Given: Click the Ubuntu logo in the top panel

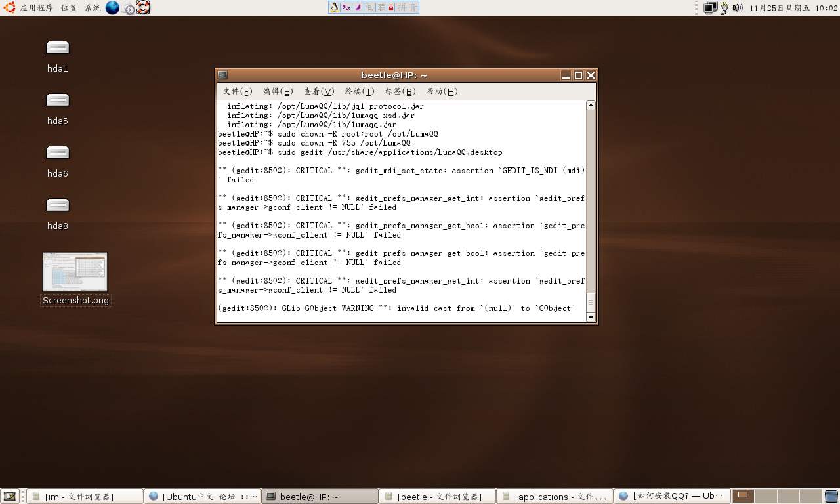Looking at the screenshot, I should pos(10,8).
